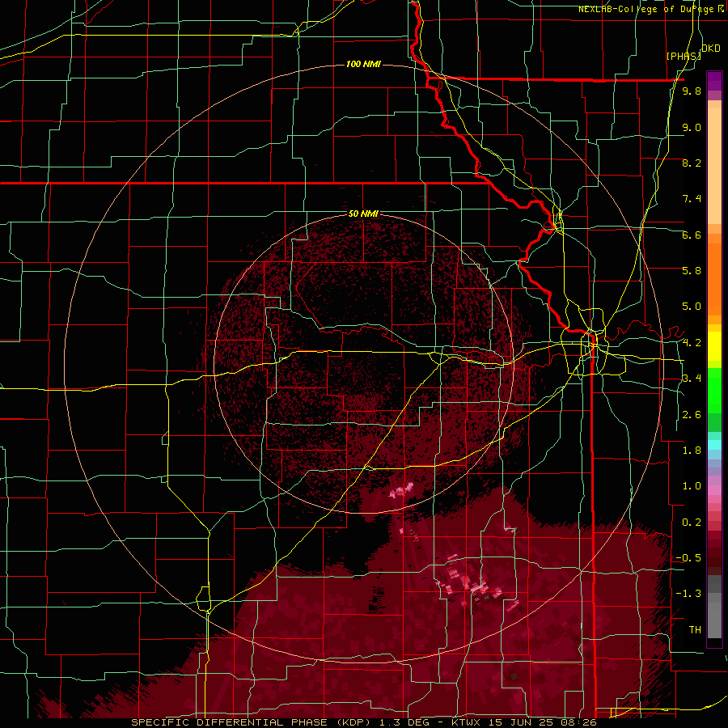Select the "OKD" label at top right
Screen dimensions: 728x728
pos(711,49)
